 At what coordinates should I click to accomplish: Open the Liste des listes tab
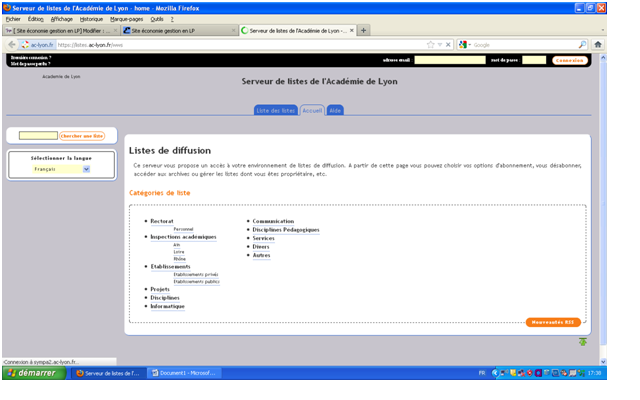[x=276, y=111]
